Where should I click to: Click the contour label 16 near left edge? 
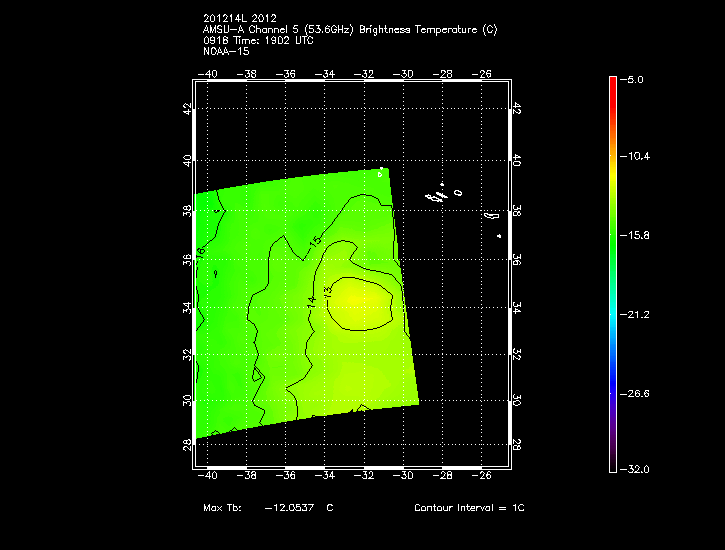tap(201, 252)
